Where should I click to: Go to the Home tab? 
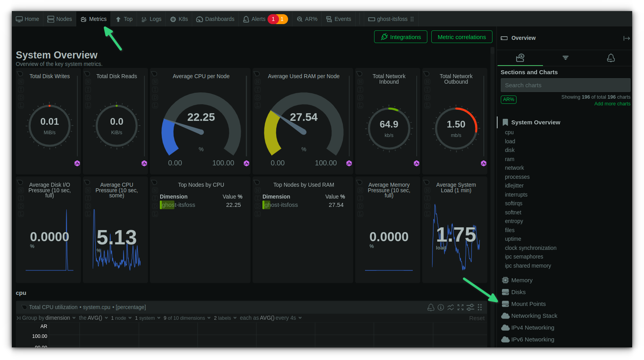coord(28,19)
